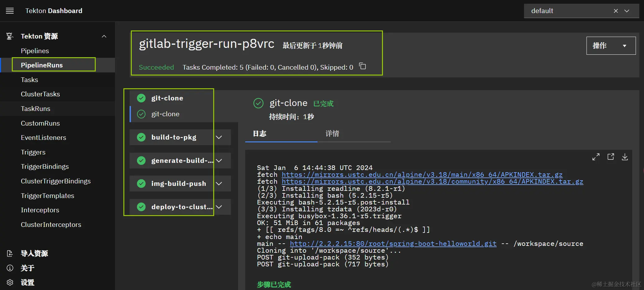Click the import resources icon
Screen dimensions: 644x290
[x=10, y=254]
